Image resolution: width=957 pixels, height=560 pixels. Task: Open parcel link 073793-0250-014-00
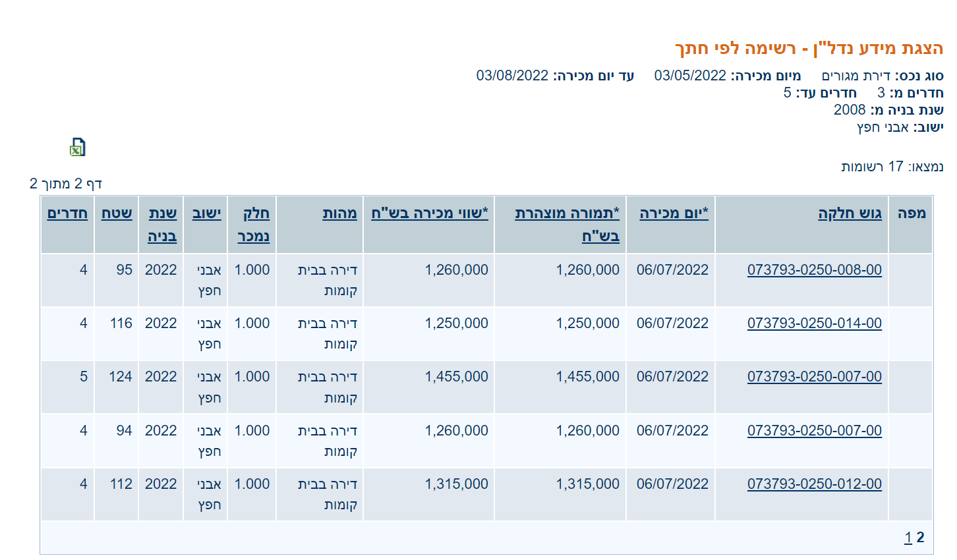[x=814, y=323]
